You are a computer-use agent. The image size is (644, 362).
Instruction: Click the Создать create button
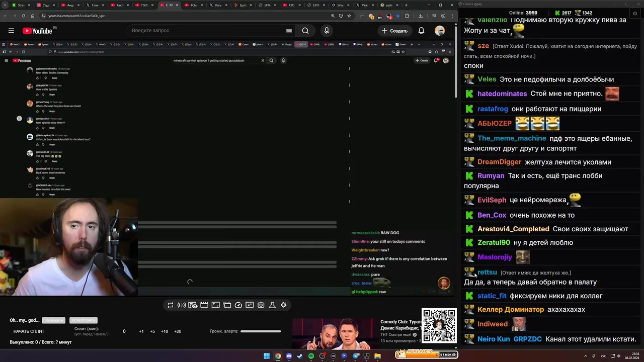pyautogui.click(x=394, y=31)
